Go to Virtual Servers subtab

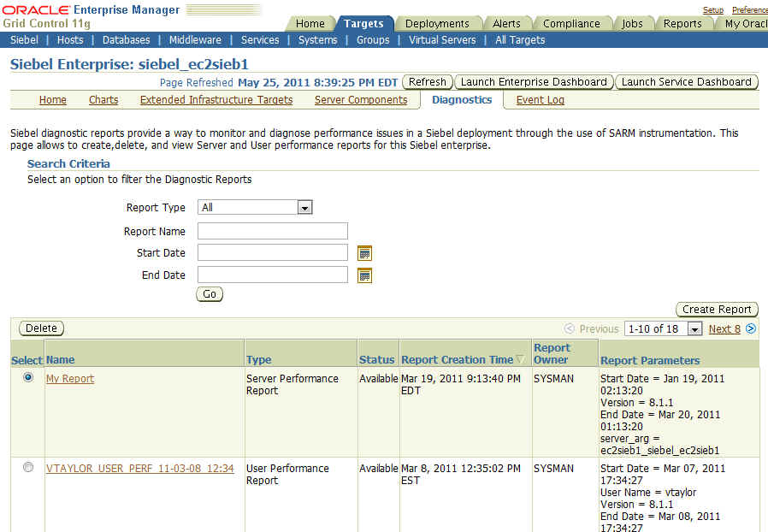click(x=442, y=40)
